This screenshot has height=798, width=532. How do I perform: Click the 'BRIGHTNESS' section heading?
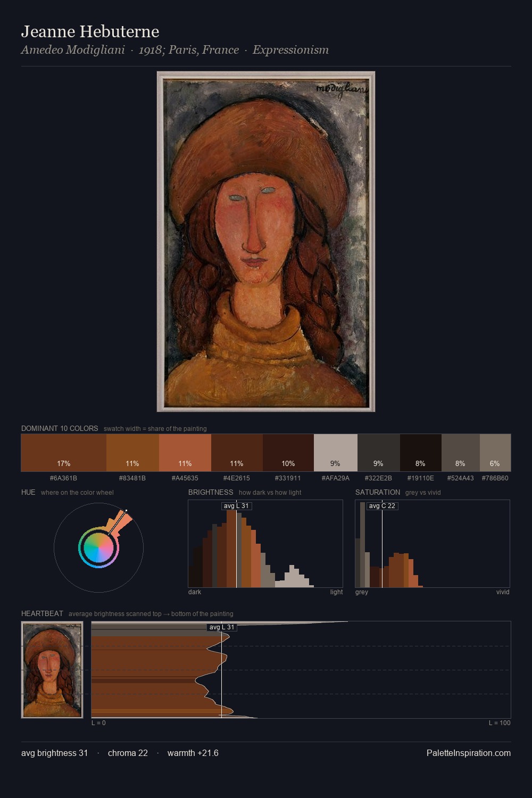(x=211, y=492)
